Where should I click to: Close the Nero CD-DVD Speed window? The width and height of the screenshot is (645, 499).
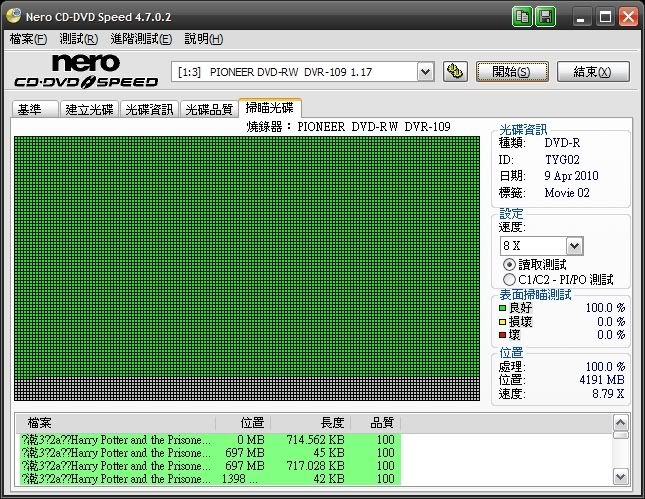coord(628,17)
